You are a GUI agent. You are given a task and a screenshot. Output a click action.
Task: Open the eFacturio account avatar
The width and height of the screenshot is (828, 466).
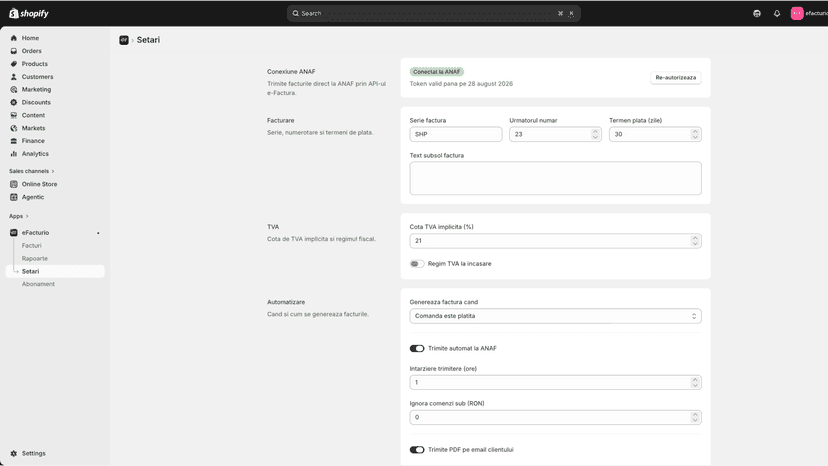(797, 13)
